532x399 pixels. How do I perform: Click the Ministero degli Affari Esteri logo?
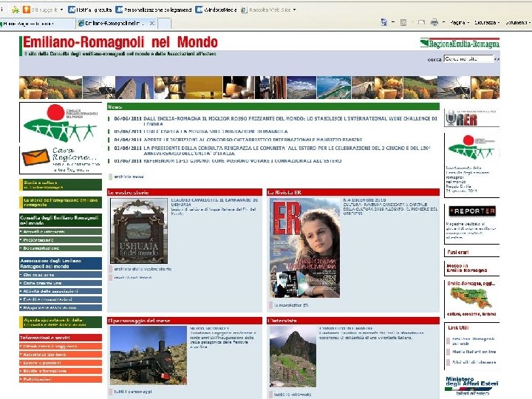click(471, 385)
